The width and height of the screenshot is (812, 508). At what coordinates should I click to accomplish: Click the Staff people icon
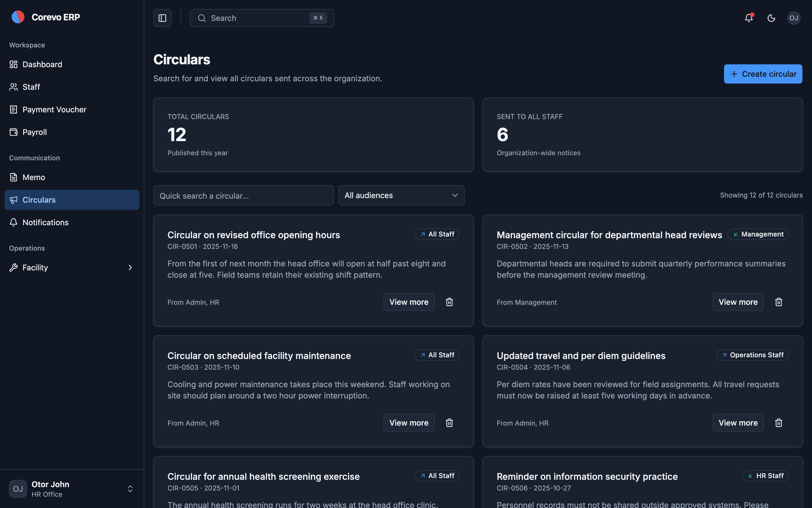point(14,87)
